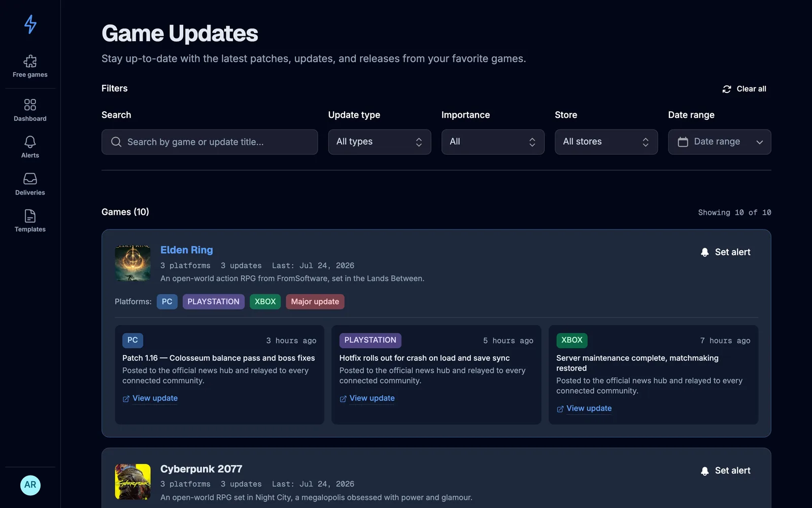Click PLAYSTATION tag in Elden Ring Platforms row
The width and height of the screenshot is (812, 508).
[x=214, y=302]
